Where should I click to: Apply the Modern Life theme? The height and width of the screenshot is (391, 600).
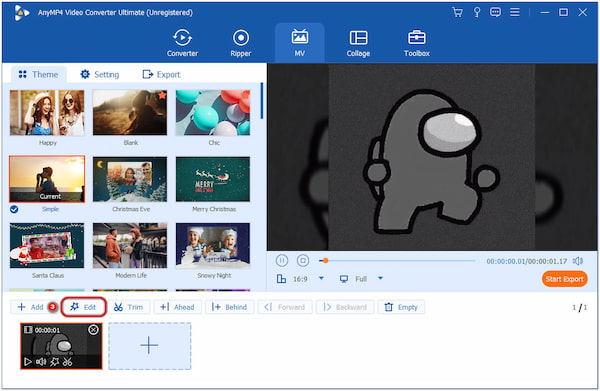[x=130, y=245]
